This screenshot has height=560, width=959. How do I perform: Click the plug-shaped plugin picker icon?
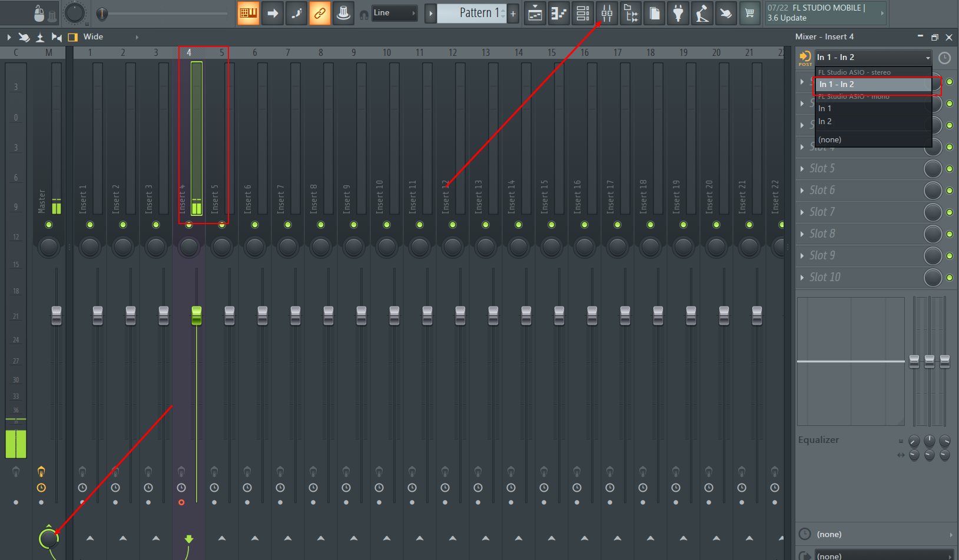pyautogui.click(x=678, y=13)
